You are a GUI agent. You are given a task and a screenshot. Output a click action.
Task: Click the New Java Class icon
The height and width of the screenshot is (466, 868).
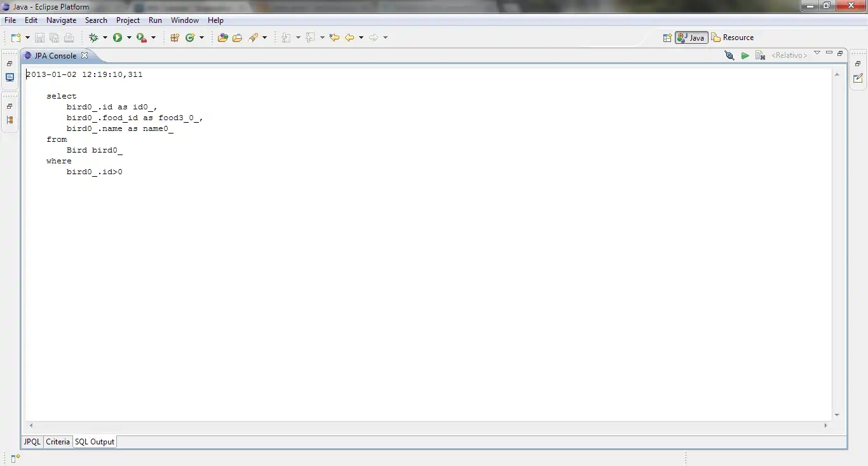pos(190,38)
